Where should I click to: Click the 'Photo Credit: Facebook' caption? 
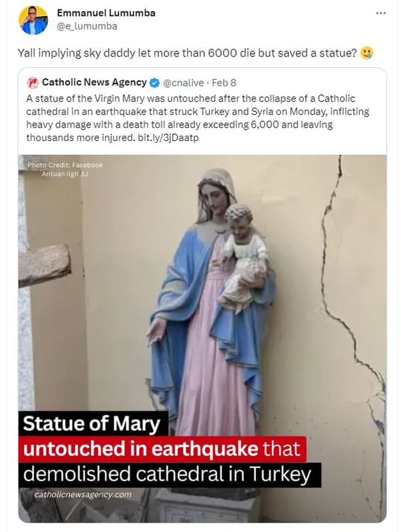point(65,165)
